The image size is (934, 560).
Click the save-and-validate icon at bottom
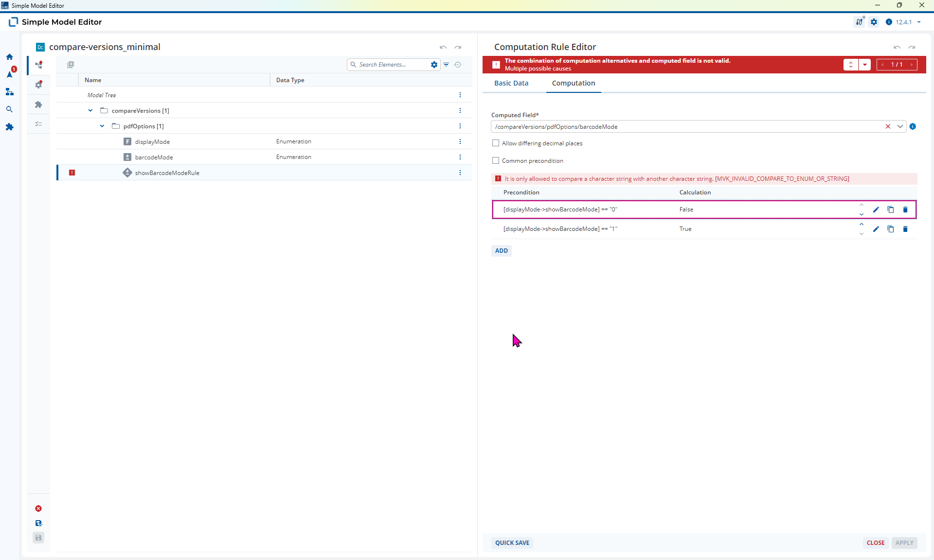point(38,523)
